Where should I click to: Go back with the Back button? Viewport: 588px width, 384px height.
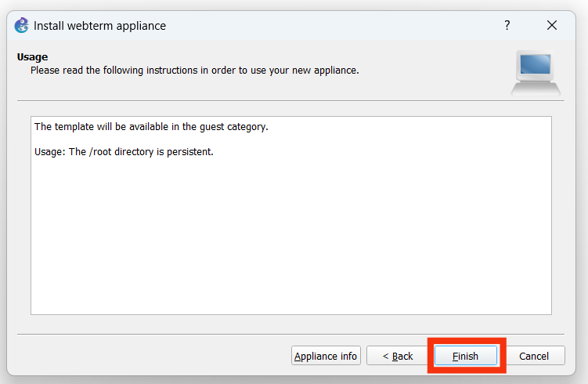[x=397, y=356]
